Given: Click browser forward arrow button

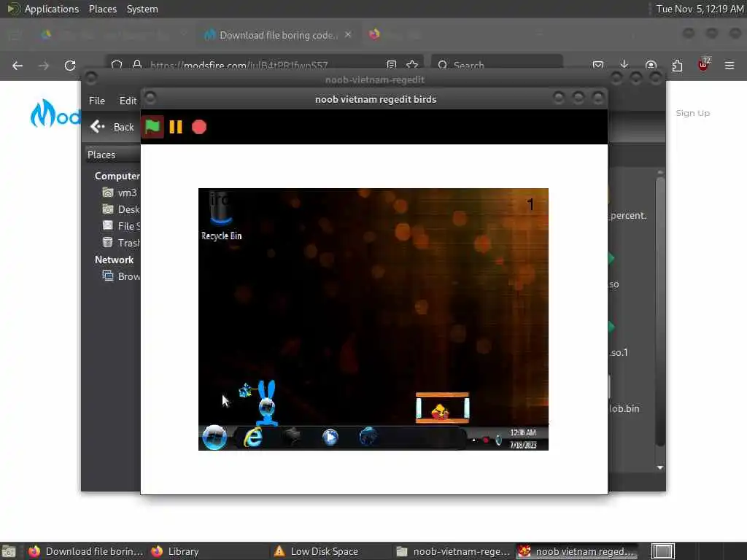Looking at the screenshot, I should [x=44, y=65].
